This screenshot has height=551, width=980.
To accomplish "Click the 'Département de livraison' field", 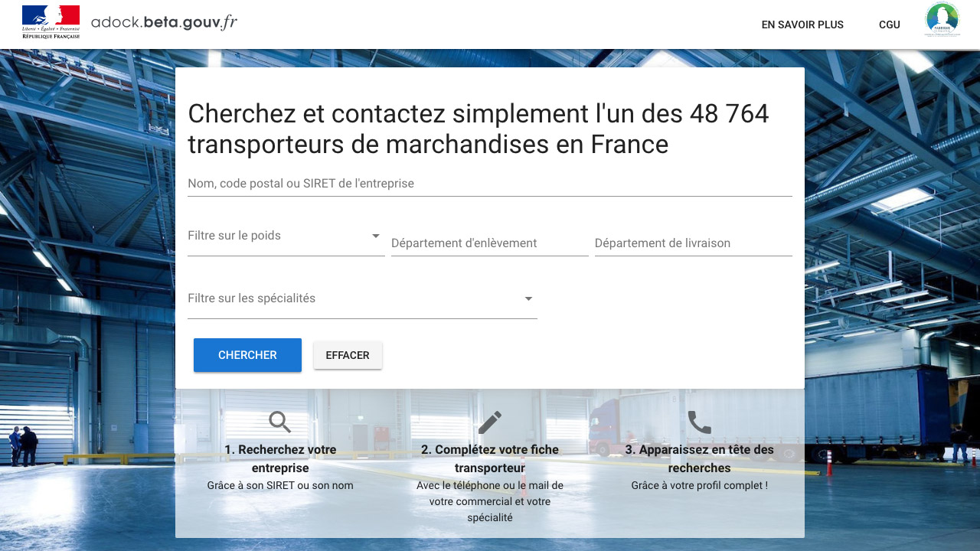I will tap(693, 243).
